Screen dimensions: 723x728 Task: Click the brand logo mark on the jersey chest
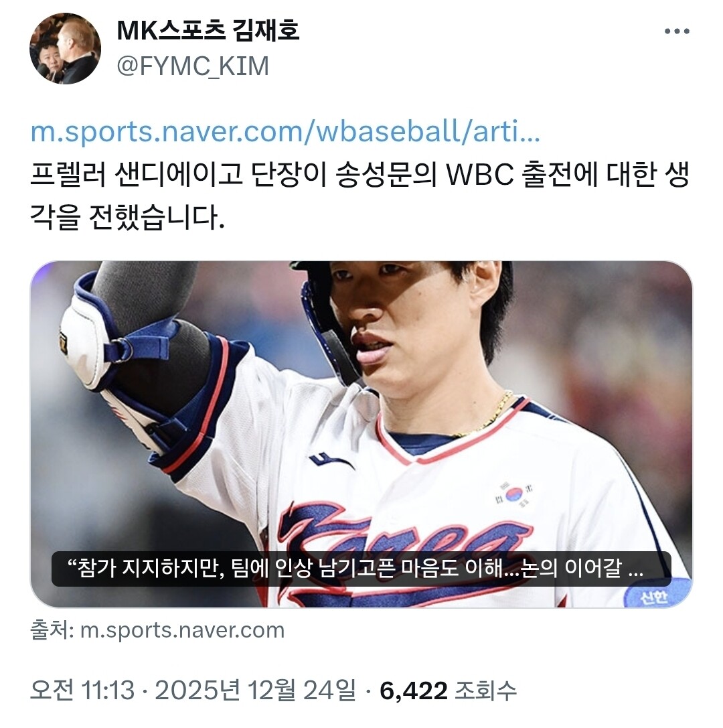[331, 461]
